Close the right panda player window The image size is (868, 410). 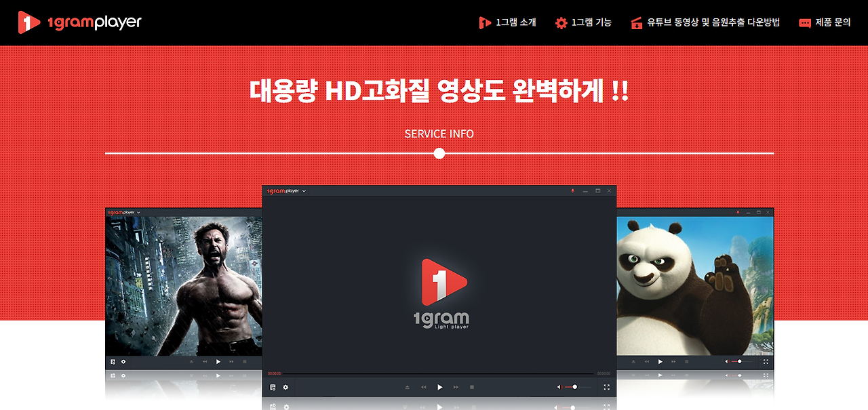coord(768,212)
